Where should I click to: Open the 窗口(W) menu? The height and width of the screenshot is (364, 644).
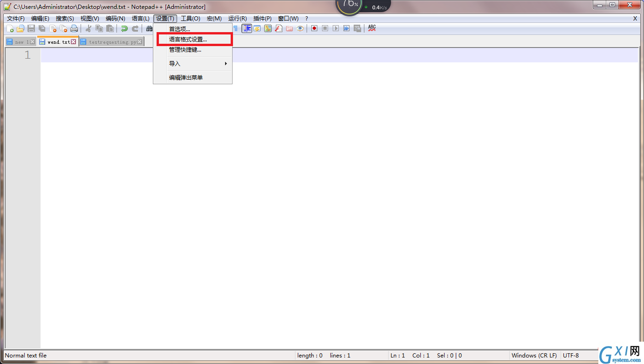pyautogui.click(x=288, y=19)
